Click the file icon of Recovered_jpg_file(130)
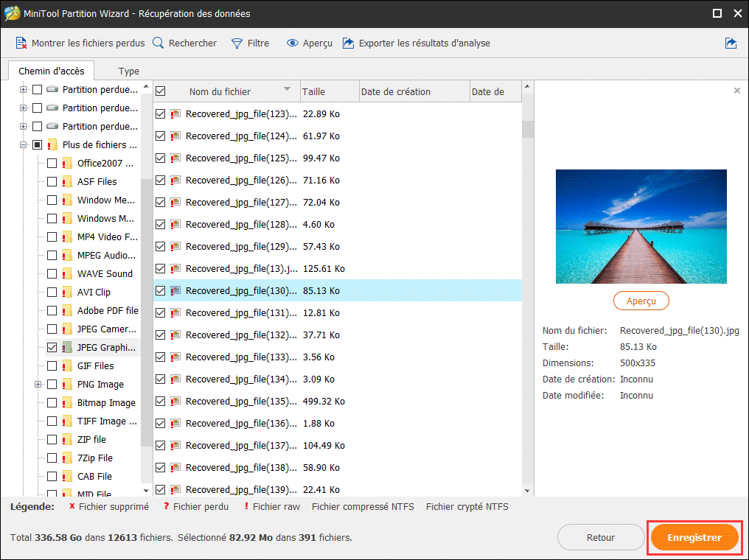This screenshot has width=749, height=560. tap(175, 291)
